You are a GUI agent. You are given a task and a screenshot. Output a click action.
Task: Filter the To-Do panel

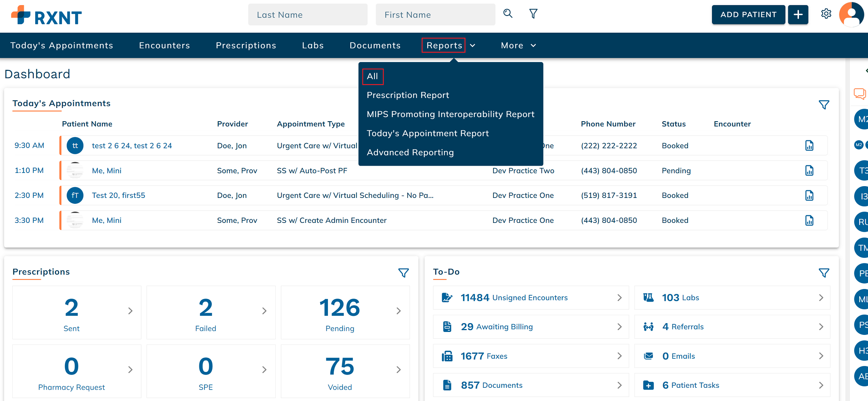click(824, 273)
